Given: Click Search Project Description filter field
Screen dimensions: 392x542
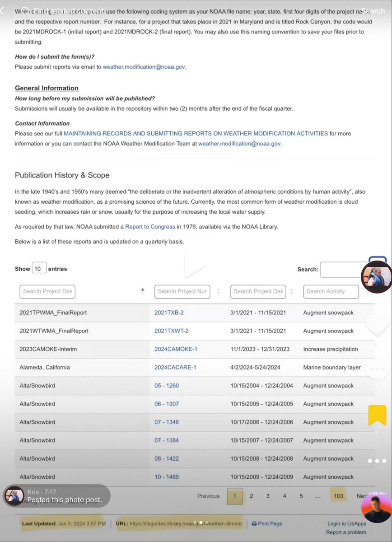Looking at the screenshot, I should (47, 291).
